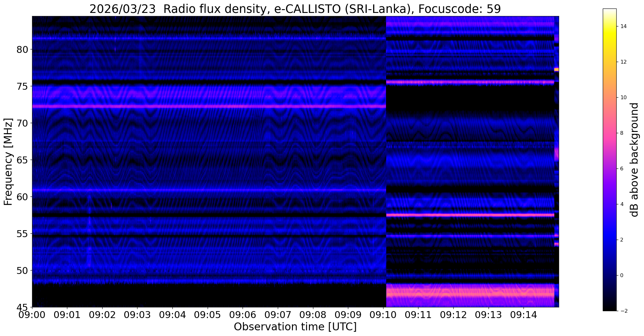This screenshot has width=644, height=336.
Task: Click the bright pink band near 72 MHz
Action: 209,106
